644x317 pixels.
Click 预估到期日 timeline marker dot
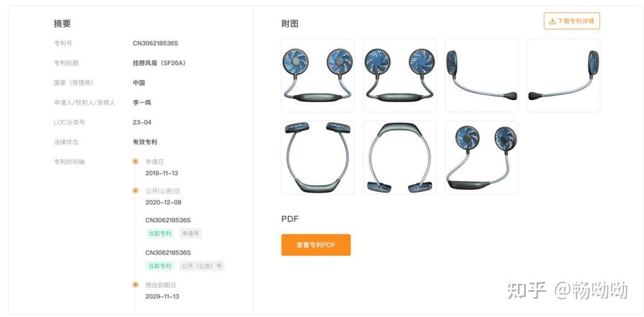(x=135, y=284)
